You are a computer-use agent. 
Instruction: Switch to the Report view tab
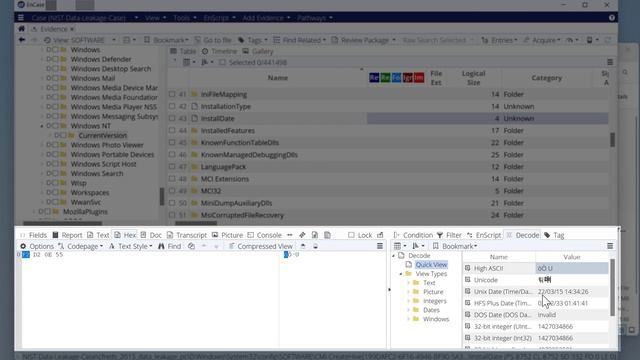point(67,235)
